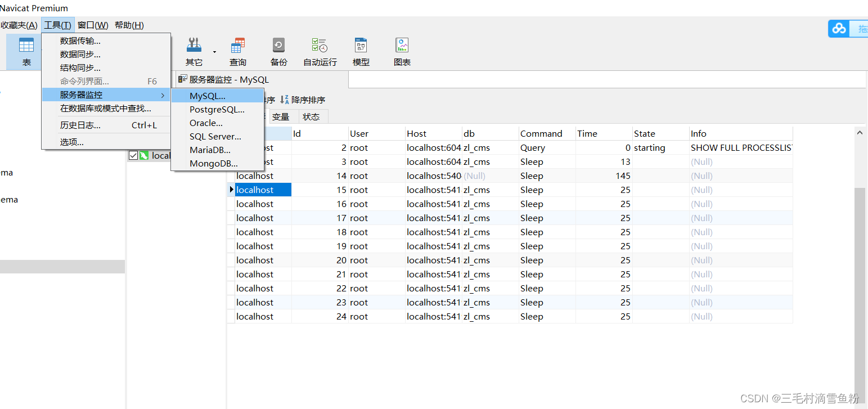Open the 收藏夹(A) menu

(19, 25)
